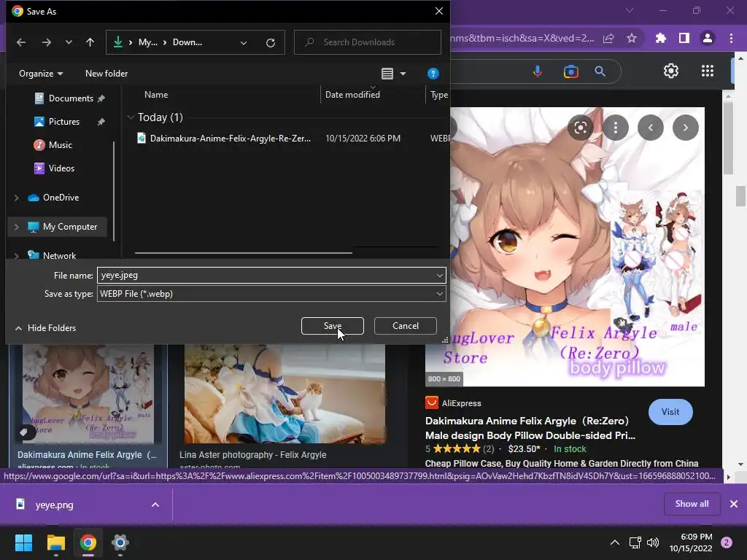The width and height of the screenshot is (747, 560).
Task: Bookmark this tab with star icon
Action: [x=632, y=38]
